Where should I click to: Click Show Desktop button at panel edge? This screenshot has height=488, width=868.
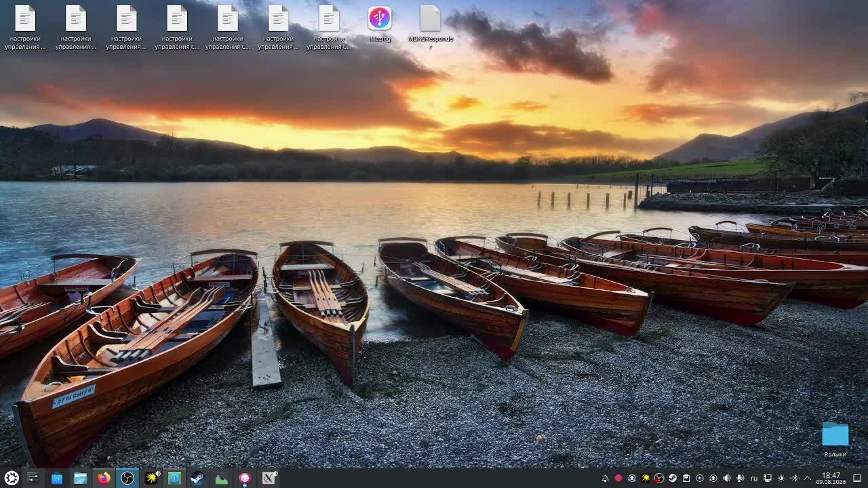pyautogui.click(x=857, y=478)
